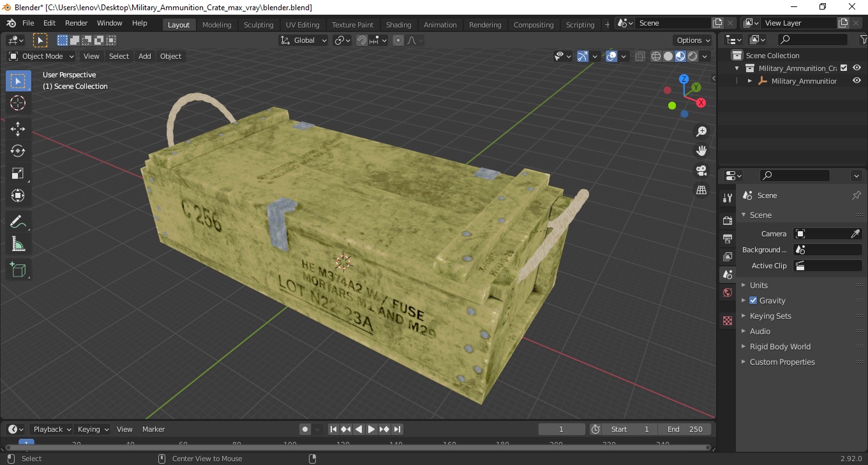Toggle the camera view icon
Image resolution: width=868 pixels, height=465 pixels.
tap(701, 171)
